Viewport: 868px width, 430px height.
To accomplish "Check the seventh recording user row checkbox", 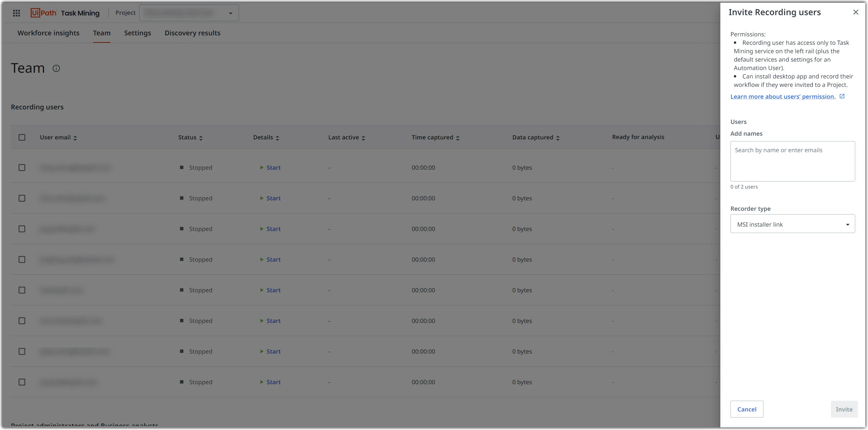I will click(22, 352).
